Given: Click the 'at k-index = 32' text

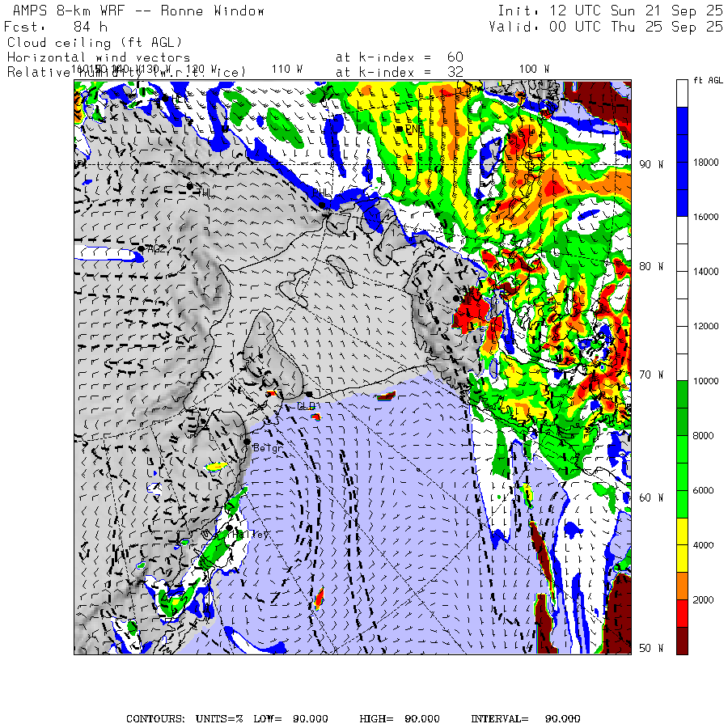Looking at the screenshot, I should 400,72.
